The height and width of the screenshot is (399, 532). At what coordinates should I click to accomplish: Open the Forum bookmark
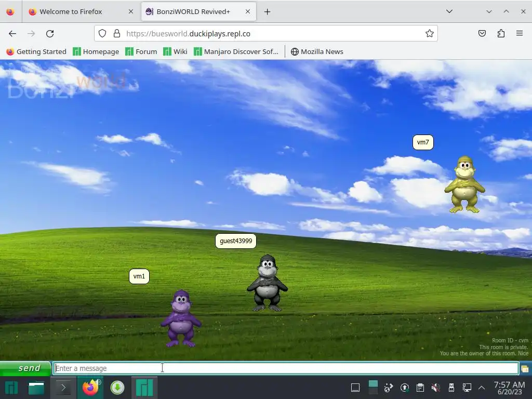141,51
